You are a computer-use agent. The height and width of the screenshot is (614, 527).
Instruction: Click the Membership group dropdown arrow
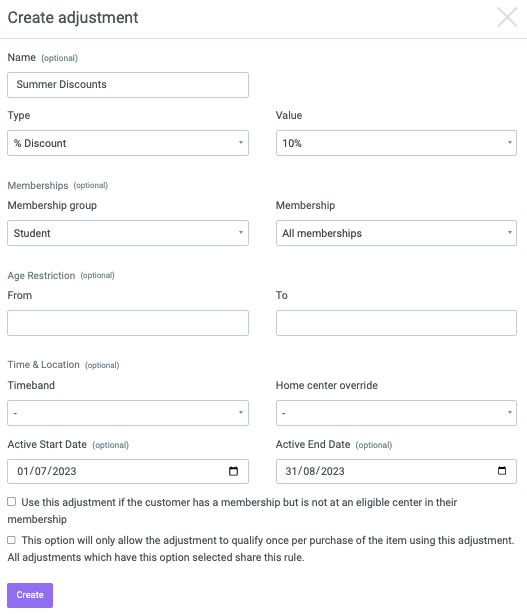click(241, 233)
